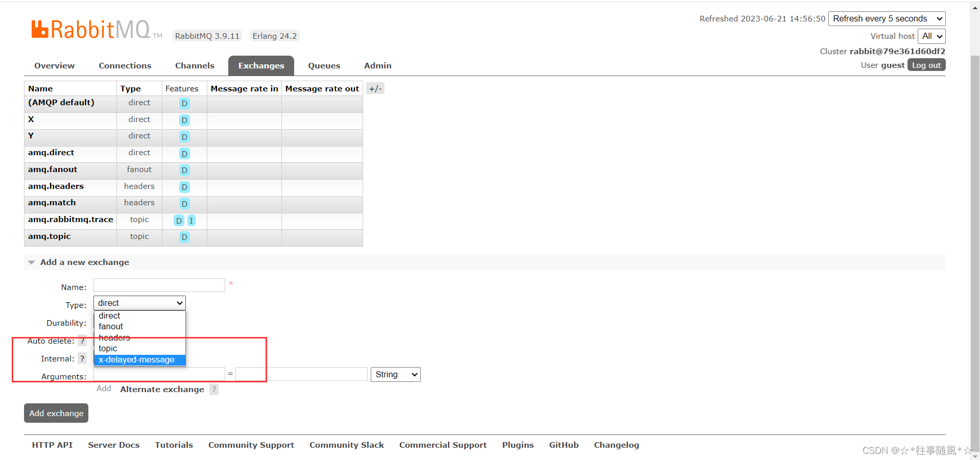Open the amq.rabbitmq.trace exchange
This screenshot has height=460, width=980.
click(x=70, y=219)
